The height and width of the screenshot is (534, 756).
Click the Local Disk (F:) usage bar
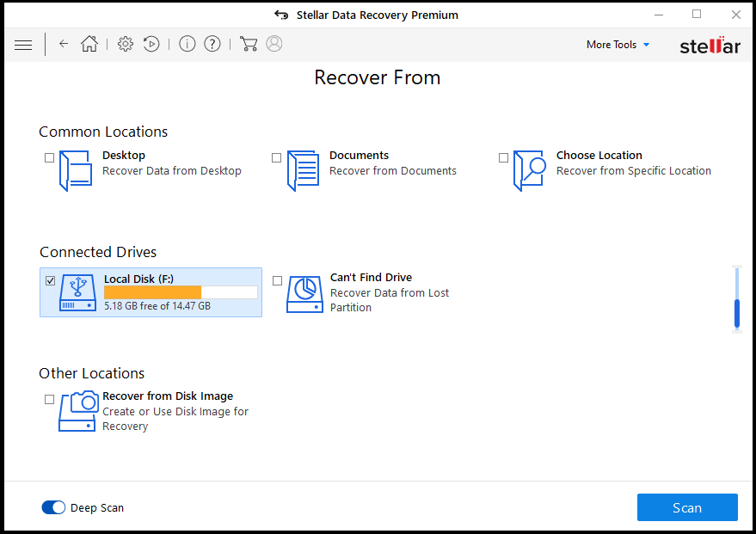[x=181, y=292]
